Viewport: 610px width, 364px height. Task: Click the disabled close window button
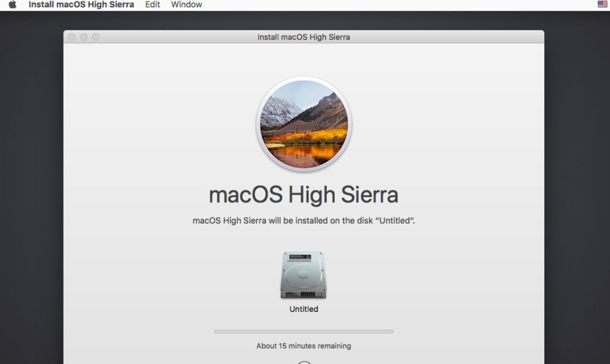pos(71,37)
